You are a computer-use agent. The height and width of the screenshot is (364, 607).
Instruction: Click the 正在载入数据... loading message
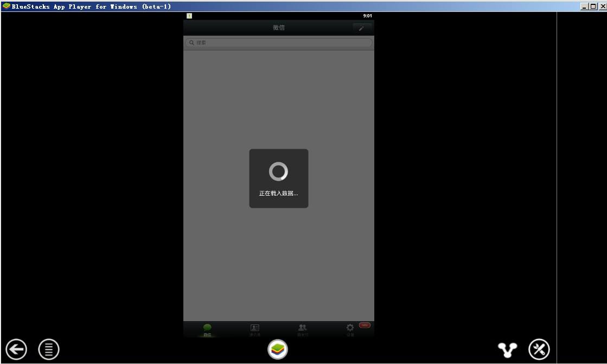click(279, 194)
